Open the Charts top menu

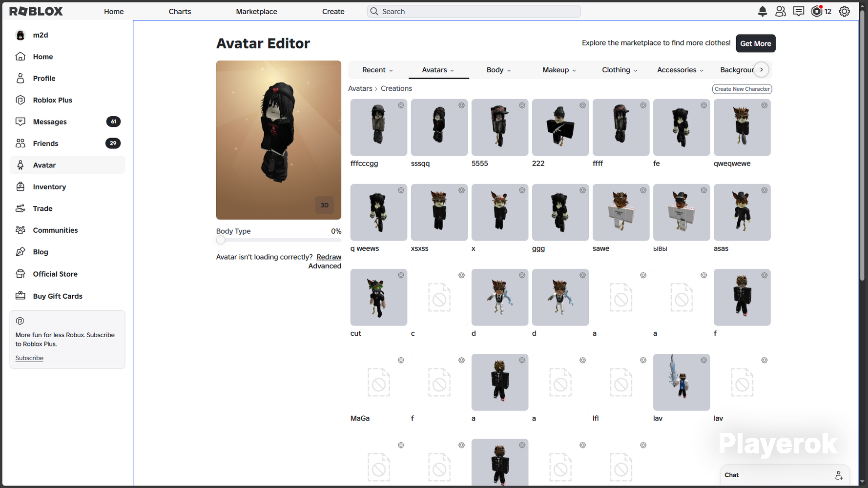(180, 11)
